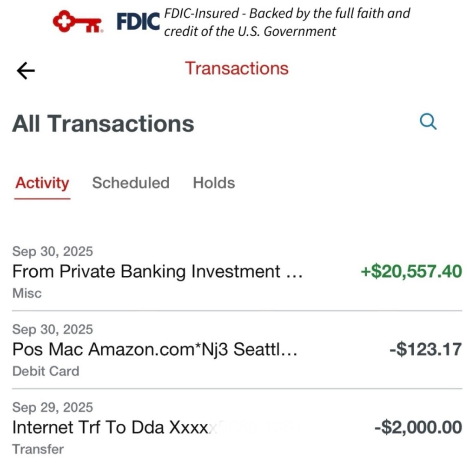Click the -$123.17 debit amount

[425, 349]
